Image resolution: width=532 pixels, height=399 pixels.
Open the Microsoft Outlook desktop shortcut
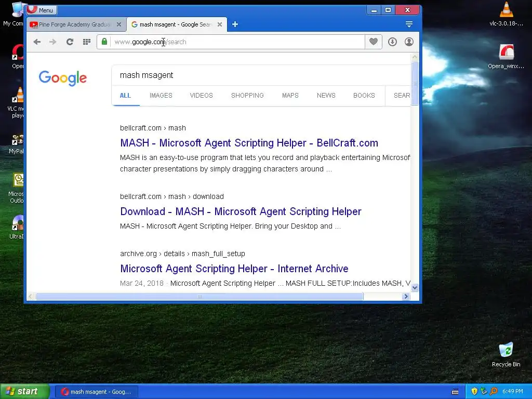[16, 188]
